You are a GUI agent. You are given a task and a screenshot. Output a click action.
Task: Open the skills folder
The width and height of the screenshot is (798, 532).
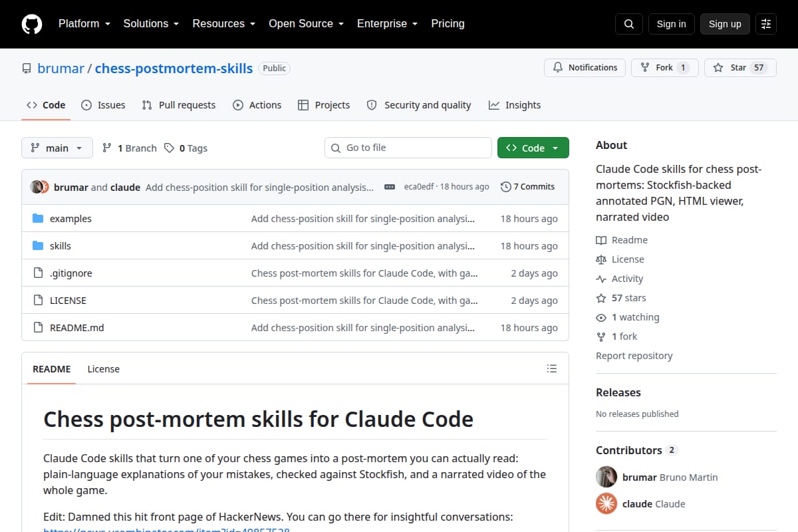[61, 246]
